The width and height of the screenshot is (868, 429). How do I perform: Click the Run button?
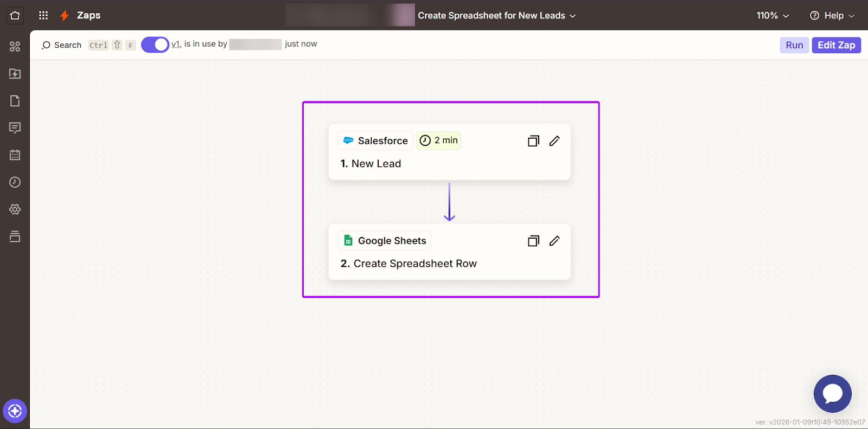794,45
